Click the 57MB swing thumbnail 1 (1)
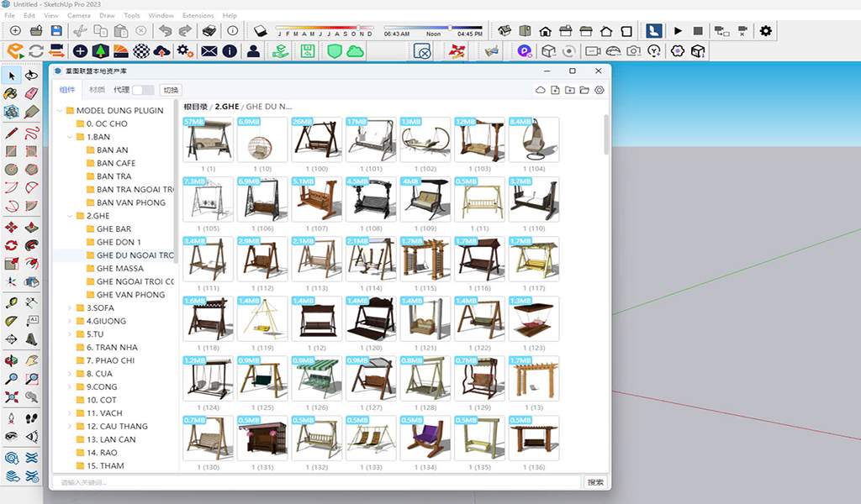This screenshot has height=504, width=861. [x=207, y=139]
